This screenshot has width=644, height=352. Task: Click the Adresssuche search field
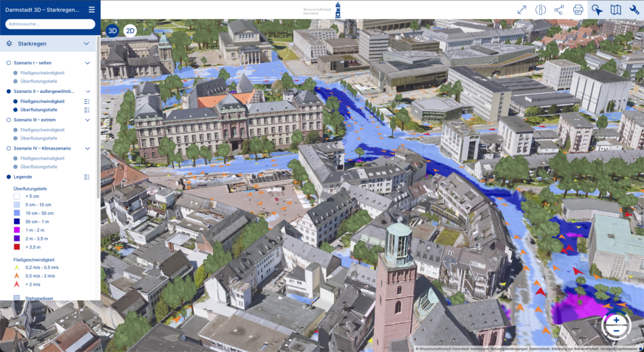pyautogui.click(x=50, y=24)
